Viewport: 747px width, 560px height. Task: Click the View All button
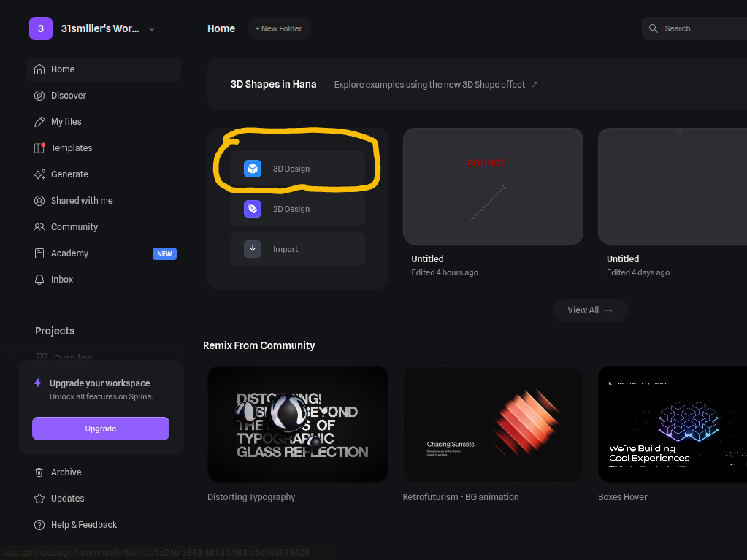coord(590,310)
